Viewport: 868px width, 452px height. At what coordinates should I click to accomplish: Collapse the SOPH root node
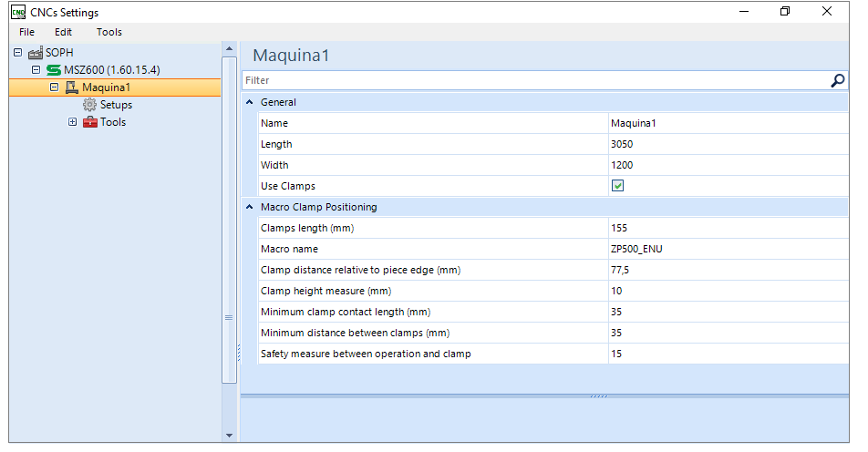[17, 52]
